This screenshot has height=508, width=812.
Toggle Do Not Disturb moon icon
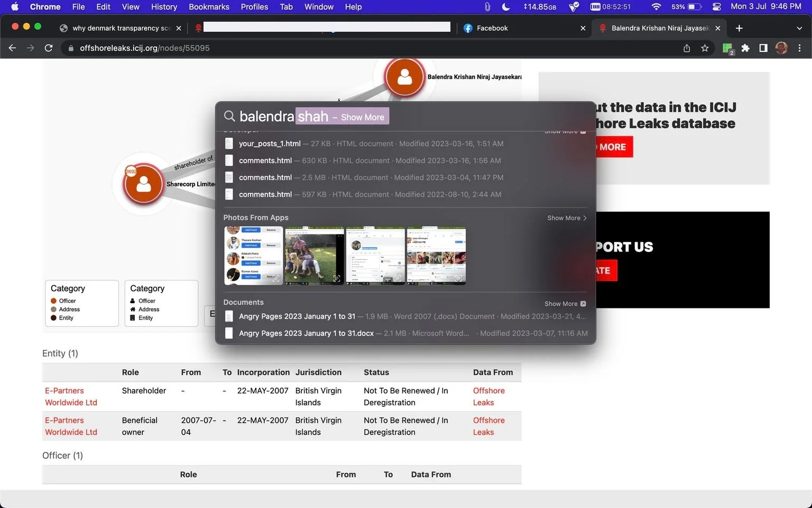pyautogui.click(x=506, y=7)
